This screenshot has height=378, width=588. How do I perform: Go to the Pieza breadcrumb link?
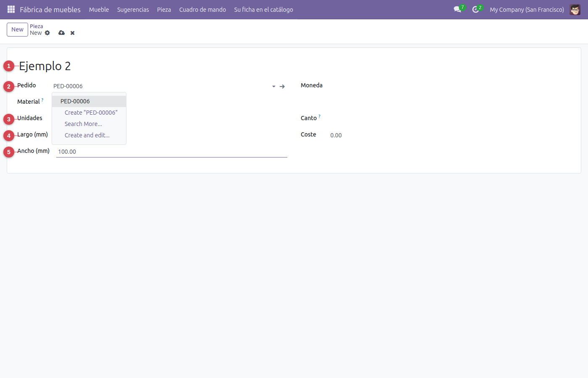(37, 26)
